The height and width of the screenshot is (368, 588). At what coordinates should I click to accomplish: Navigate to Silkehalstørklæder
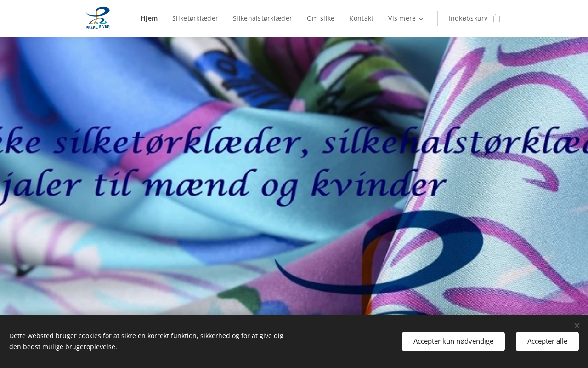tap(262, 18)
